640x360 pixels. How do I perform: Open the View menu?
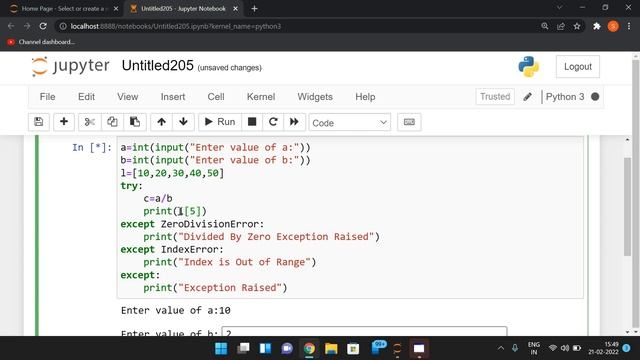click(128, 97)
